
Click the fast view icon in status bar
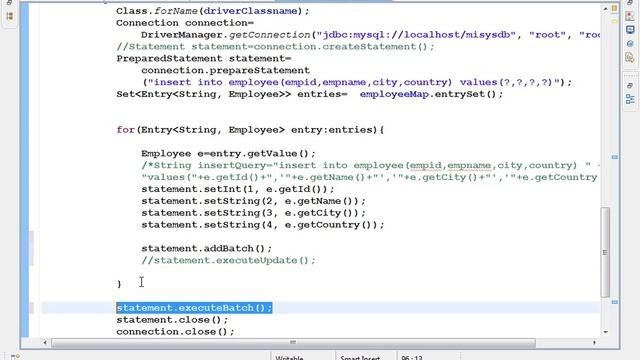[x=15, y=357]
